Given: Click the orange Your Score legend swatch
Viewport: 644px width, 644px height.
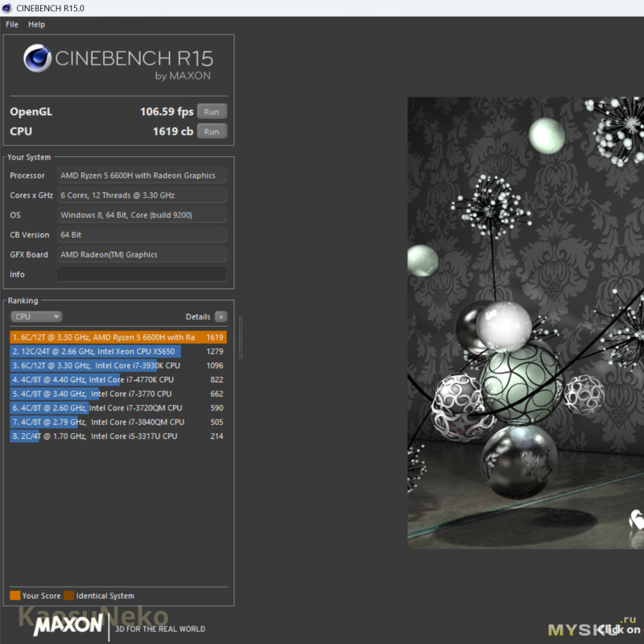Looking at the screenshot, I should pyautogui.click(x=15, y=596).
